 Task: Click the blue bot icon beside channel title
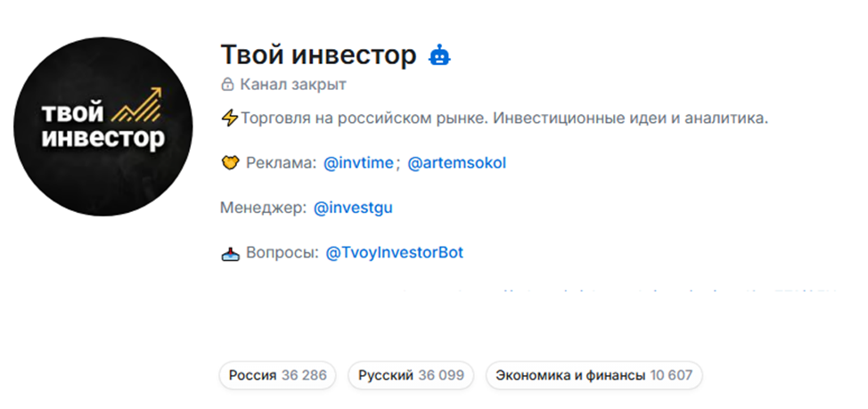tap(439, 55)
